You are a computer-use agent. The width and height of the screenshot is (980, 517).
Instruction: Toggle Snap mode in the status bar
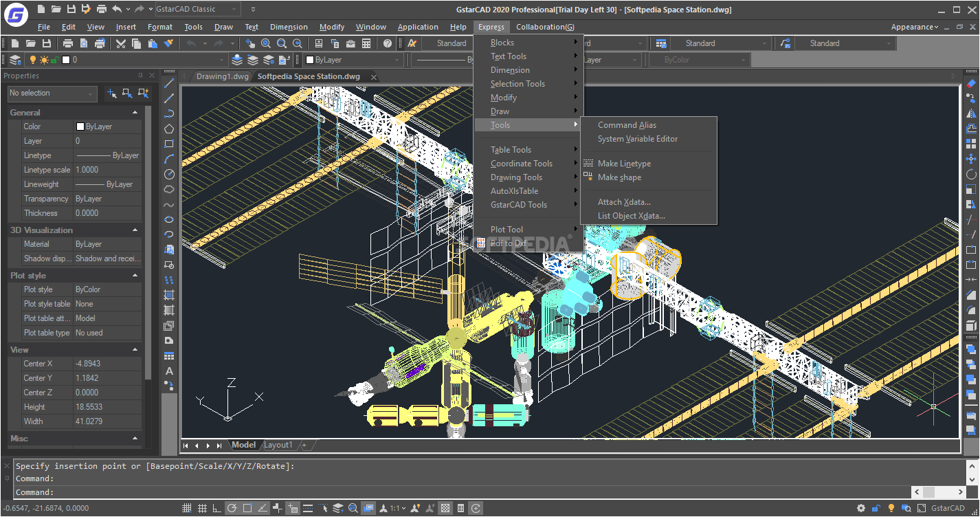tap(186, 508)
